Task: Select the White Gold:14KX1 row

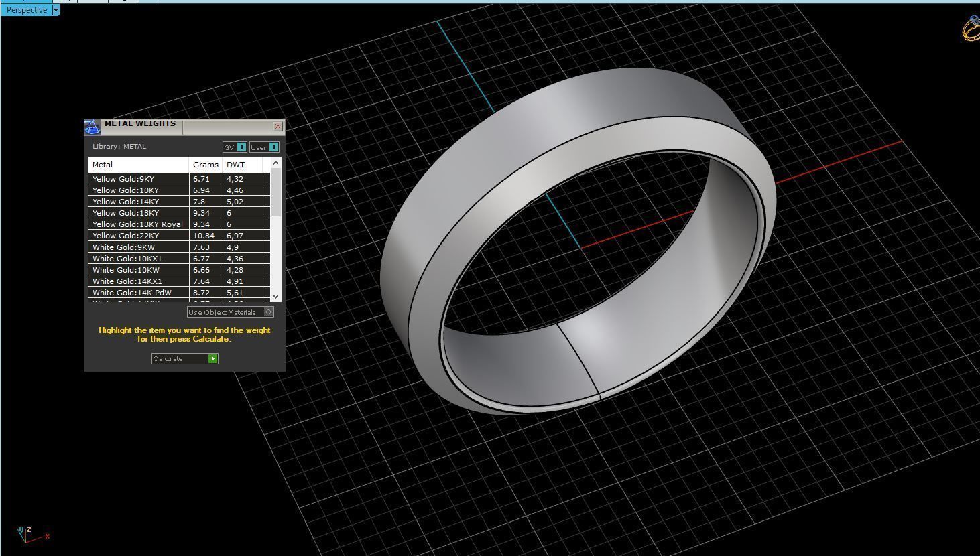Action: pos(179,281)
